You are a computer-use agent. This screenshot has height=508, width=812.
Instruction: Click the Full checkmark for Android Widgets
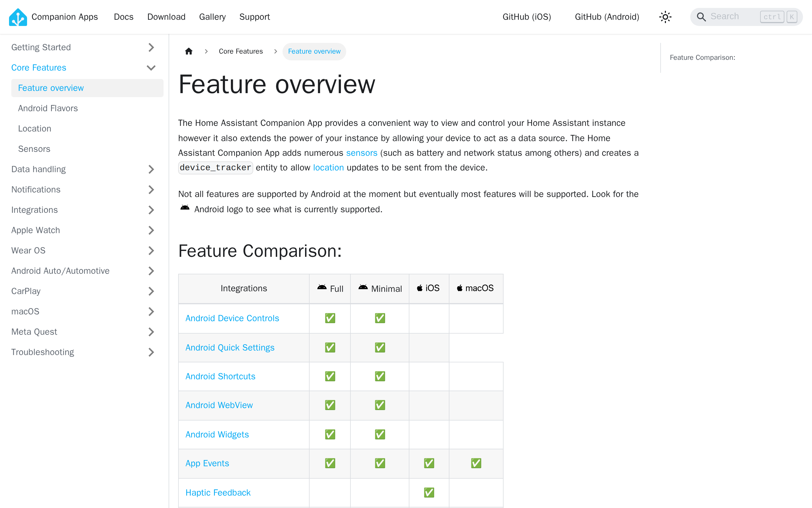330,434
